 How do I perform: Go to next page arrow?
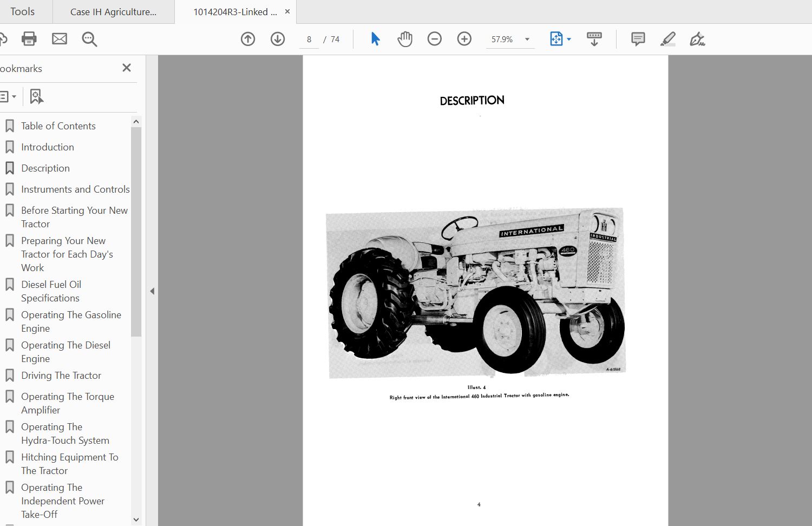[x=278, y=39]
